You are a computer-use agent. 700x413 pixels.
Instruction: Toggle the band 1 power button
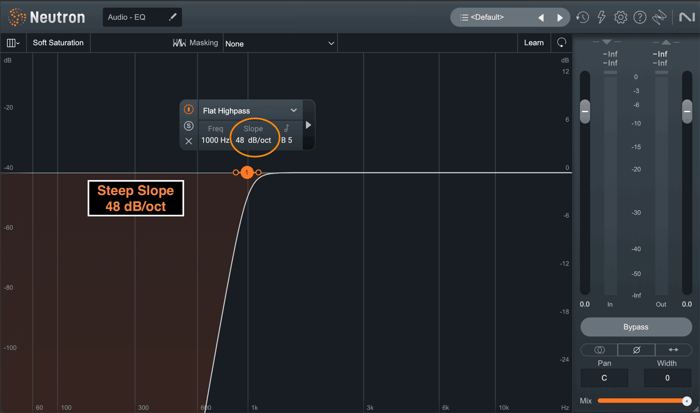click(189, 109)
